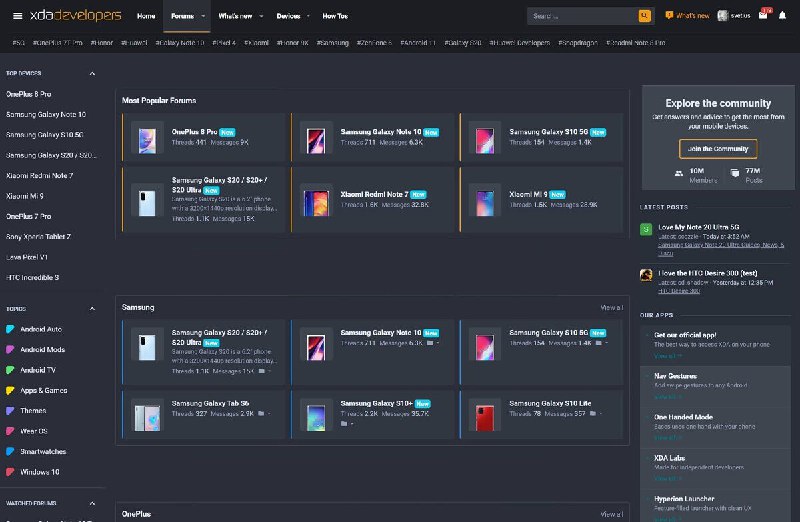Click the #Snapdragon hashtag
Viewport: 800px width, 522px height.
[x=578, y=43]
